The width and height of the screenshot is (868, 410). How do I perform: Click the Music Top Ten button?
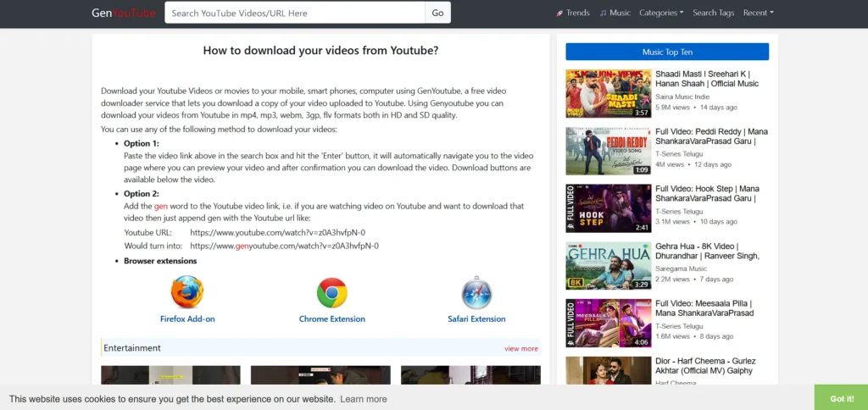point(667,52)
